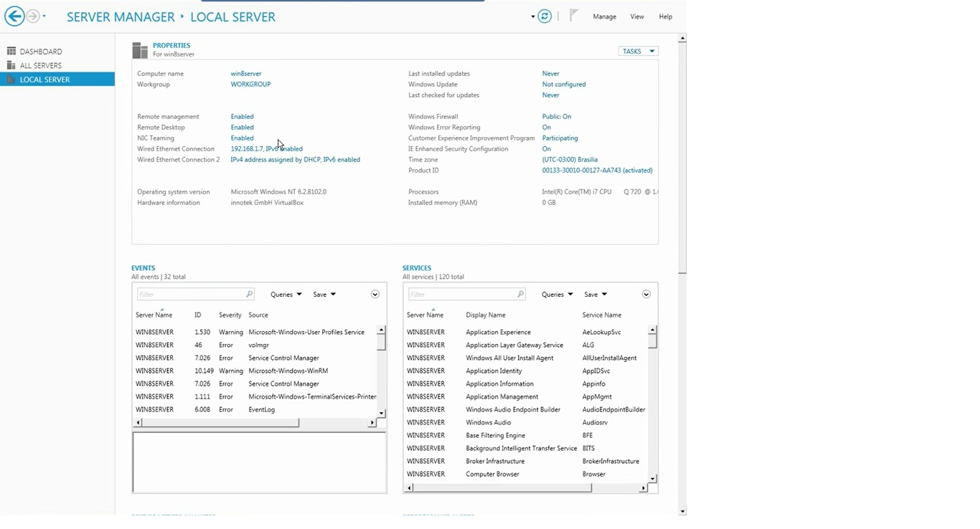Viewport: 980px width, 529px height.
Task: Click On beside Windows Error Reporting
Action: pos(547,128)
